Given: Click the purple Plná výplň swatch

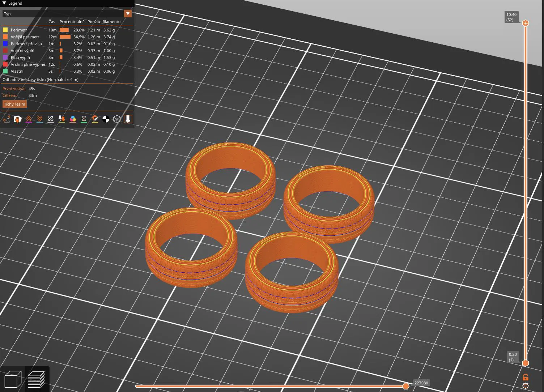Looking at the screenshot, I should click(5, 57).
